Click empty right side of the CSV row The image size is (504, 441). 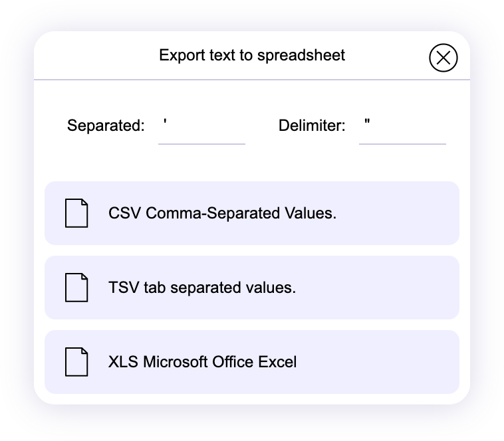[x=406, y=213]
